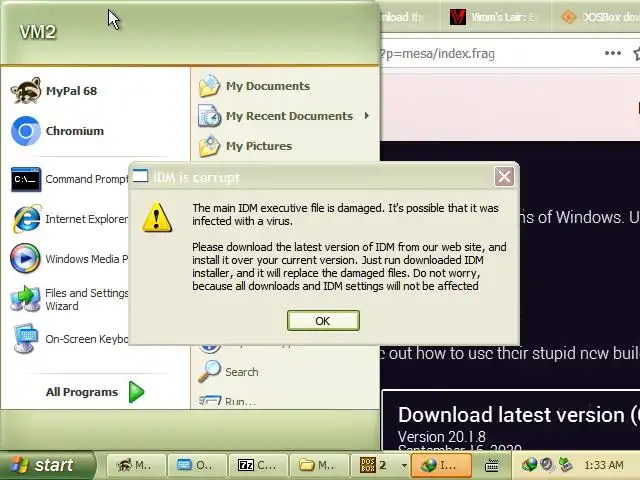This screenshot has width=640, height=480.
Task: Click the Windows start button
Action: pos(47,465)
